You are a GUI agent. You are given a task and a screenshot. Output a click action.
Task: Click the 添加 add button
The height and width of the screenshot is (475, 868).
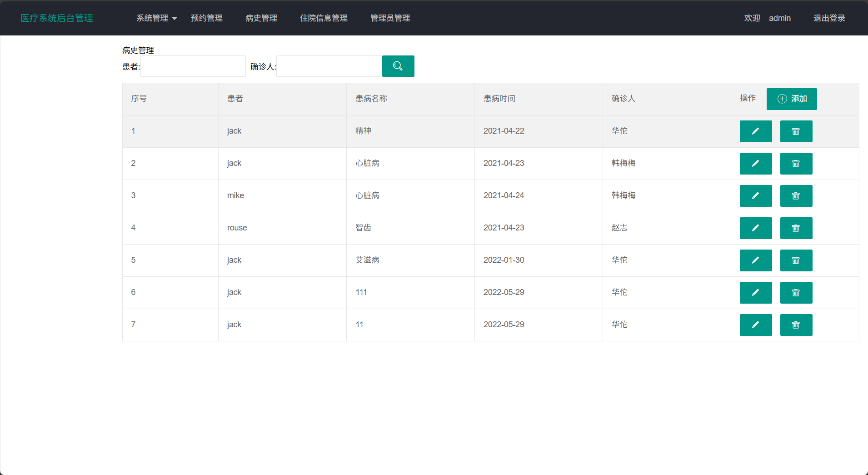point(791,99)
